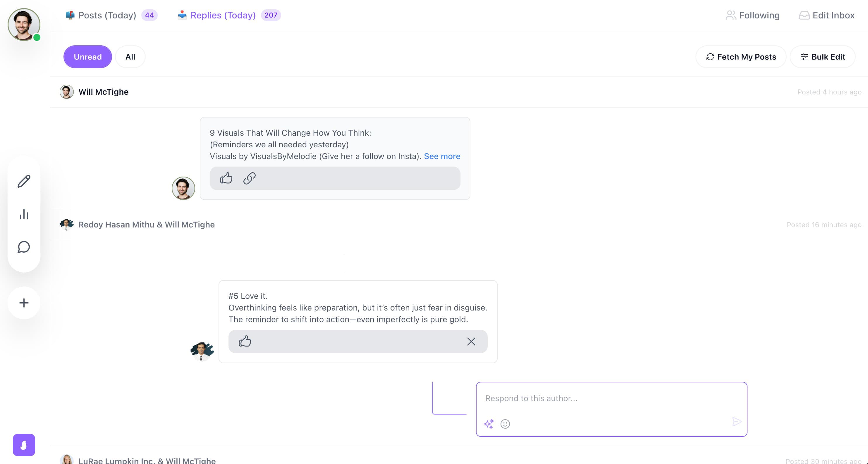The width and height of the screenshot is (868, 464).
Task: Dismiss Redoy's reply with the X icon
Action: pos(471,341)
